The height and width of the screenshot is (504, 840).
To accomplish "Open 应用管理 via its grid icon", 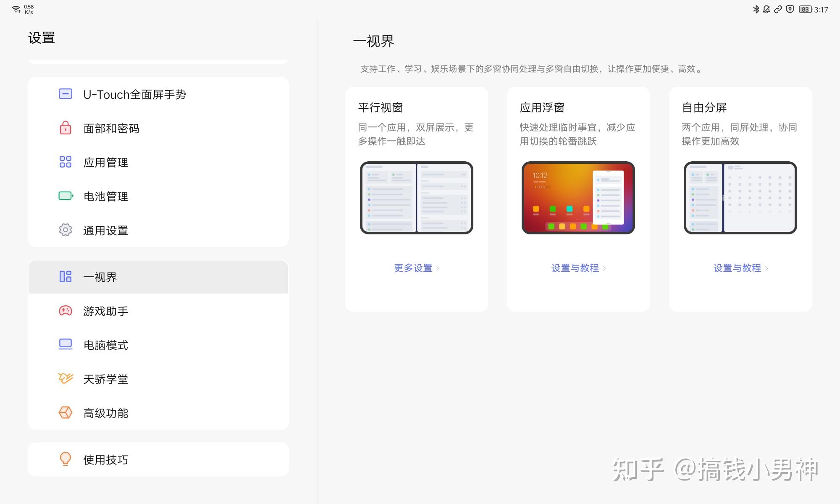I will [65, 162].
